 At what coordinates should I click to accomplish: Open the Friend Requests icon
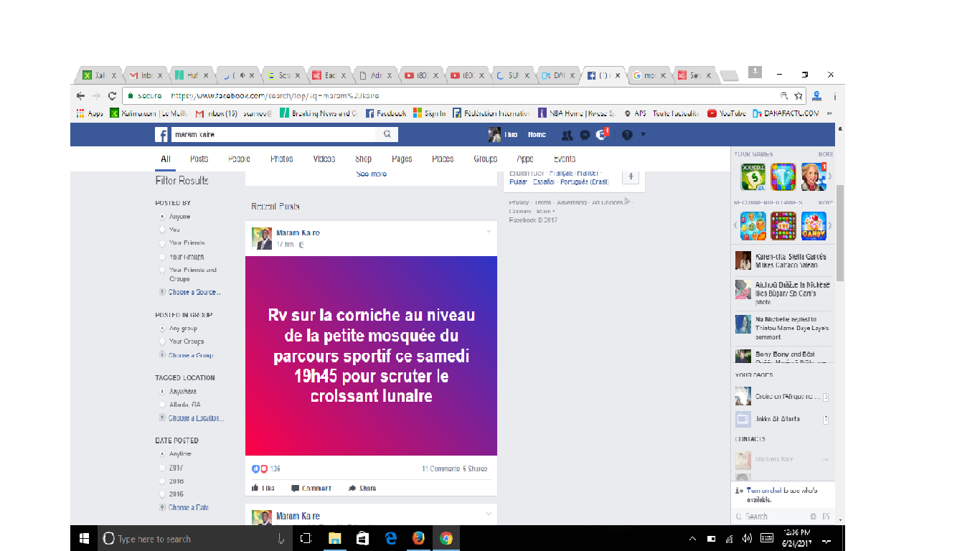click(567, 135)
